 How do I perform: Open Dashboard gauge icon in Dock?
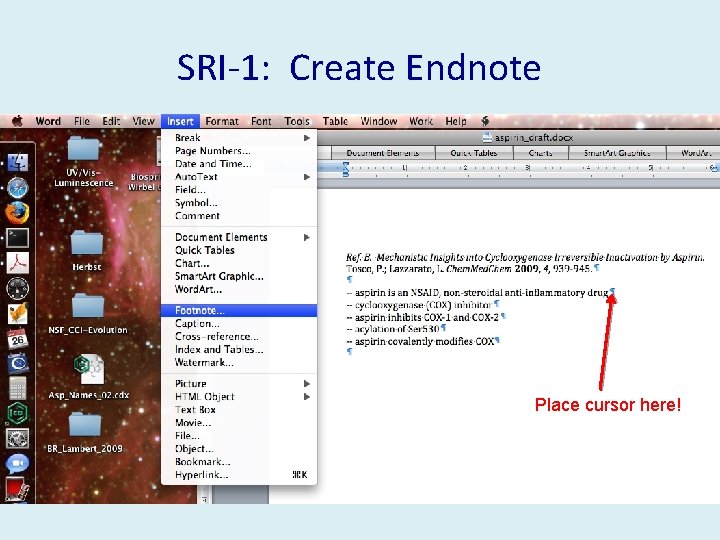coord(18,289)
